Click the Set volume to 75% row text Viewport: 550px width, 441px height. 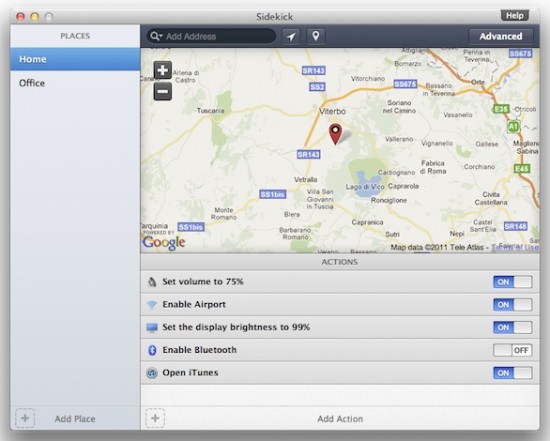[x=203, y=282]
